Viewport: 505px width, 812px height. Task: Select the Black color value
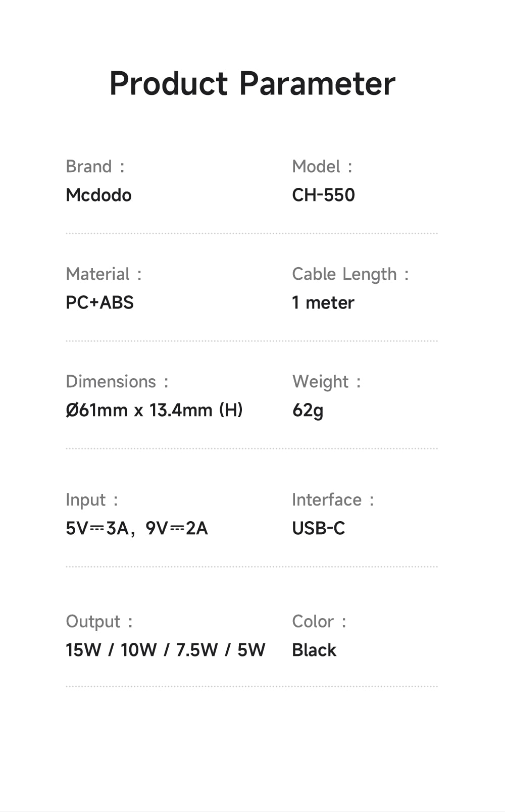[314, 650]
